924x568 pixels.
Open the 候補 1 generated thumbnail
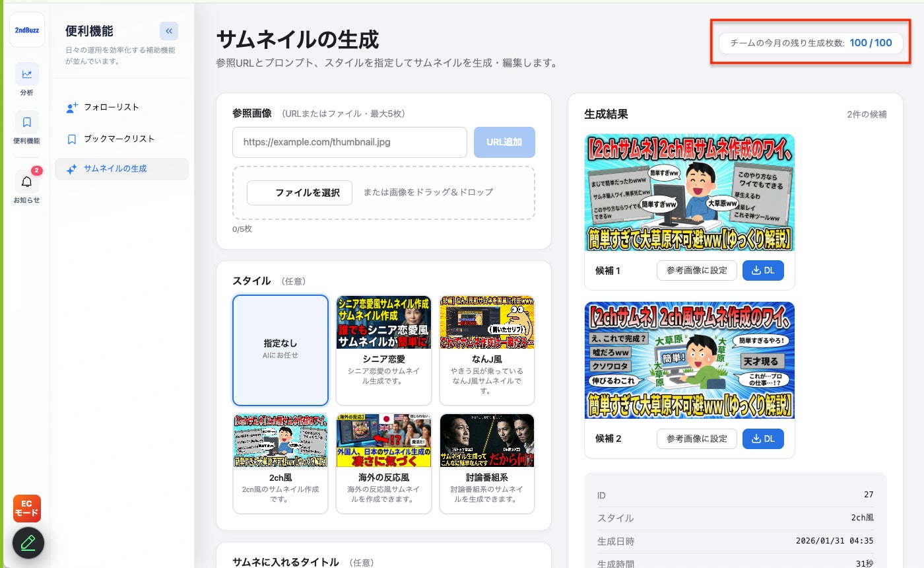point(690,193)
